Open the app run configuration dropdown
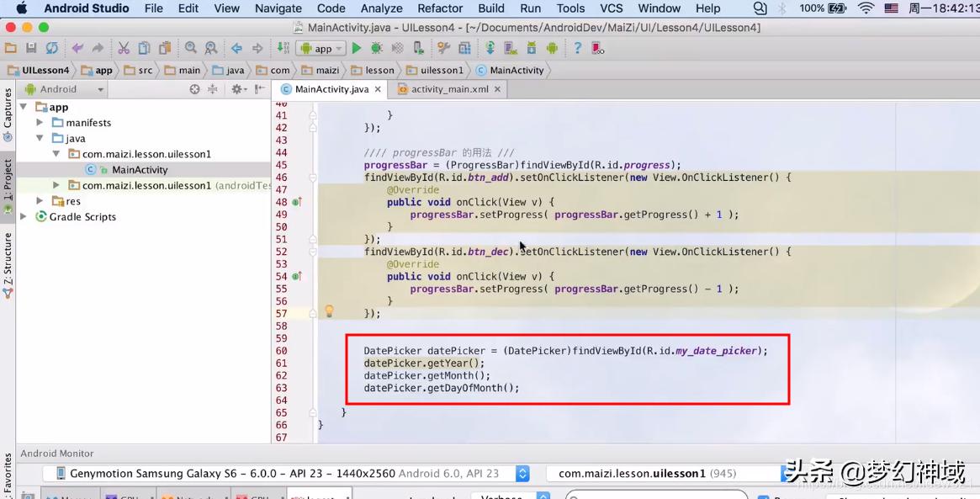The width and height of the screenshot is (980, 499). coord(323,49)
